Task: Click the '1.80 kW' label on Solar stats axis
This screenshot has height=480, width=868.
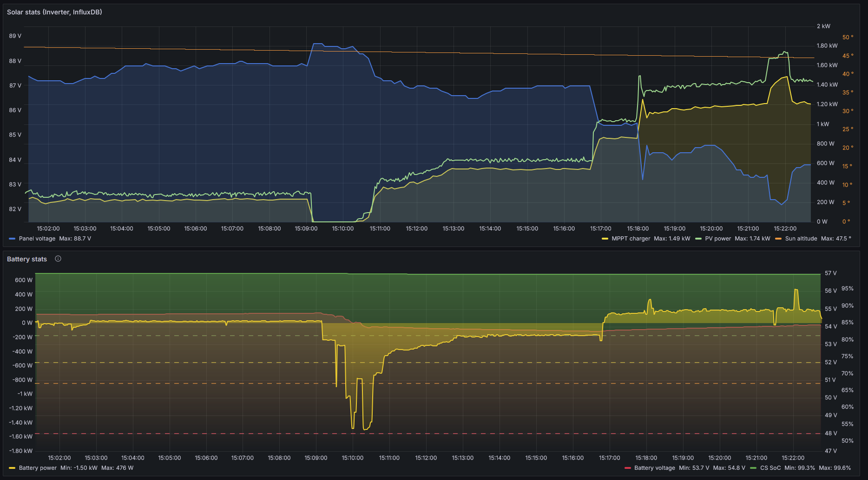Action: 827,45
